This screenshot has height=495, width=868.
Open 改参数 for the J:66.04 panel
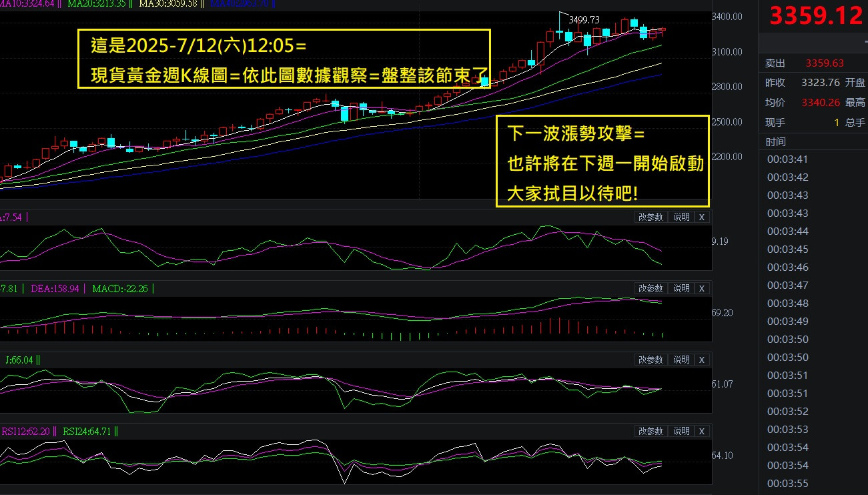pos(650,360)
